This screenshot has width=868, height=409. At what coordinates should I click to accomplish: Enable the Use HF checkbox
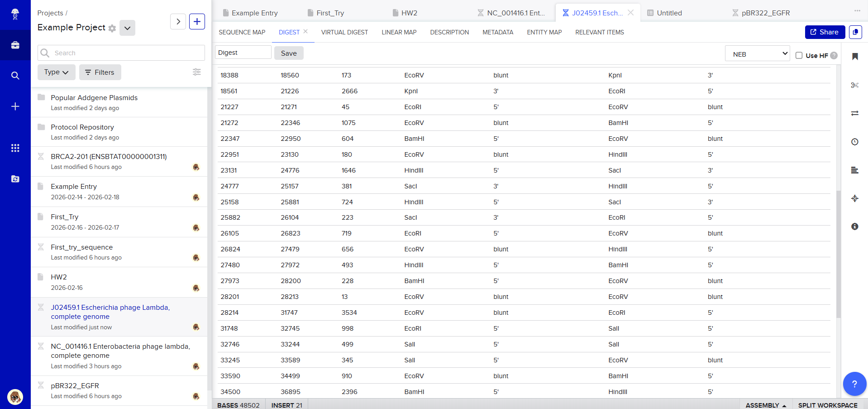(799, 55)
